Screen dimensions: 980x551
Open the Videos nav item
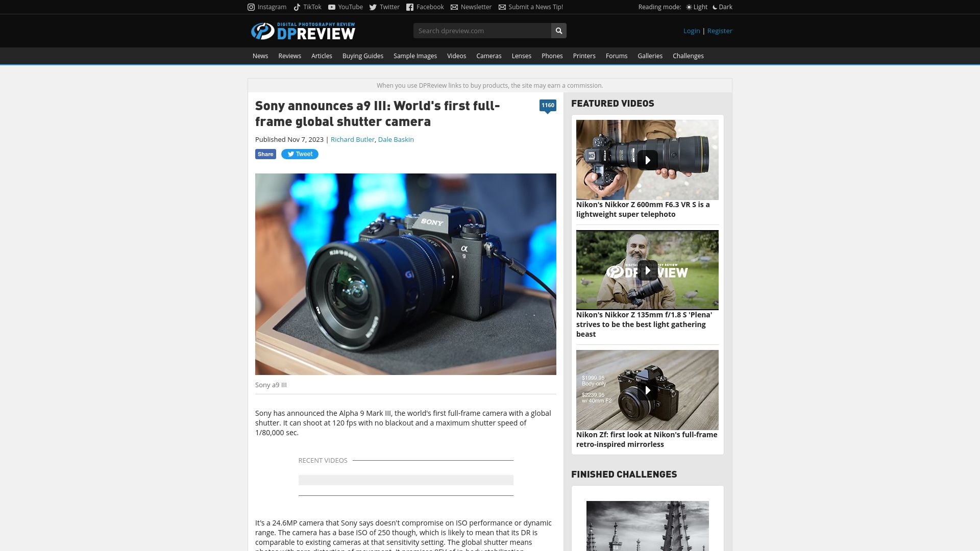(456, 56)
